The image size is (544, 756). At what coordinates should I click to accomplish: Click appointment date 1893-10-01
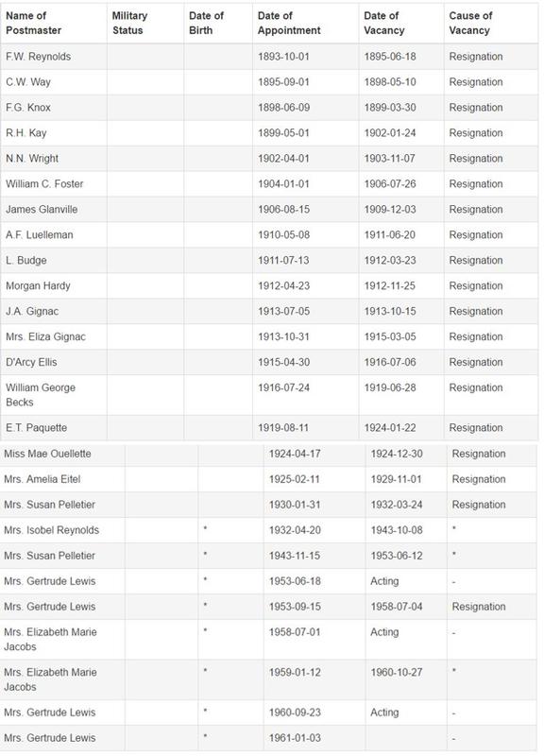click(x=283, y=57)
